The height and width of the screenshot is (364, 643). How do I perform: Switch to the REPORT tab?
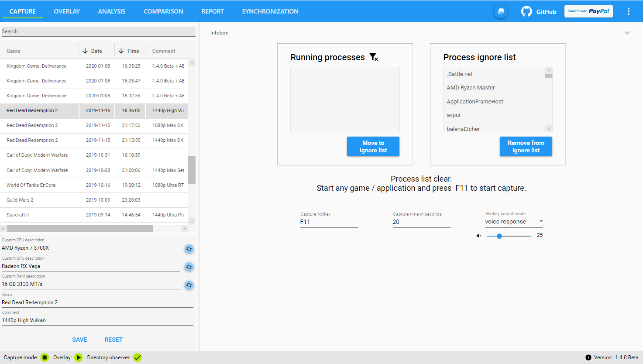click(213, 11)
